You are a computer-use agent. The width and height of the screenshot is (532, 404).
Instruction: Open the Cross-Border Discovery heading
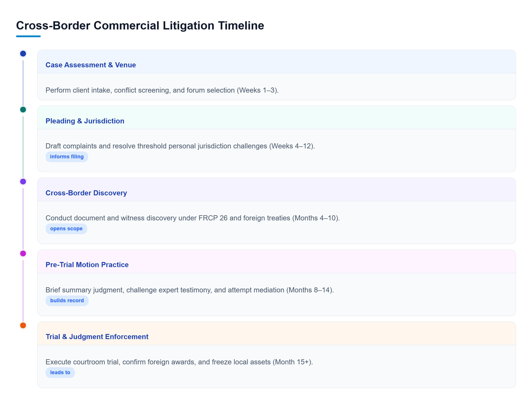pos(86,193)
